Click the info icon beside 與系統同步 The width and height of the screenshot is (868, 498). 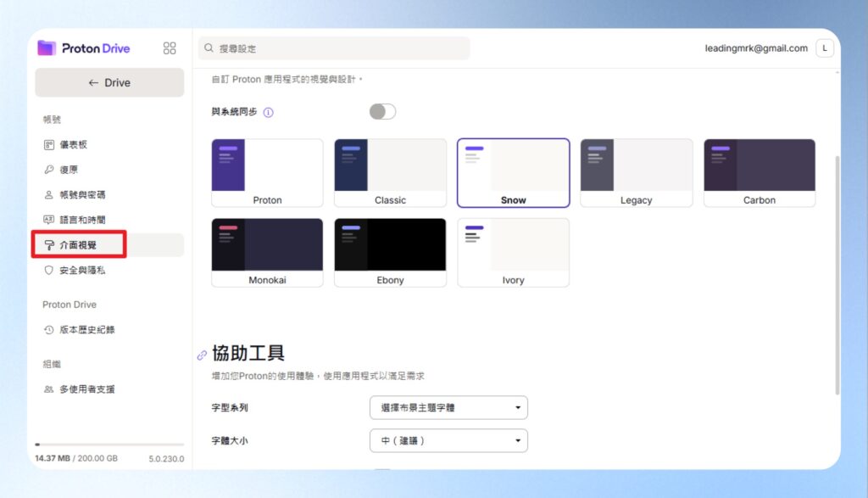(x=269, y=113)
